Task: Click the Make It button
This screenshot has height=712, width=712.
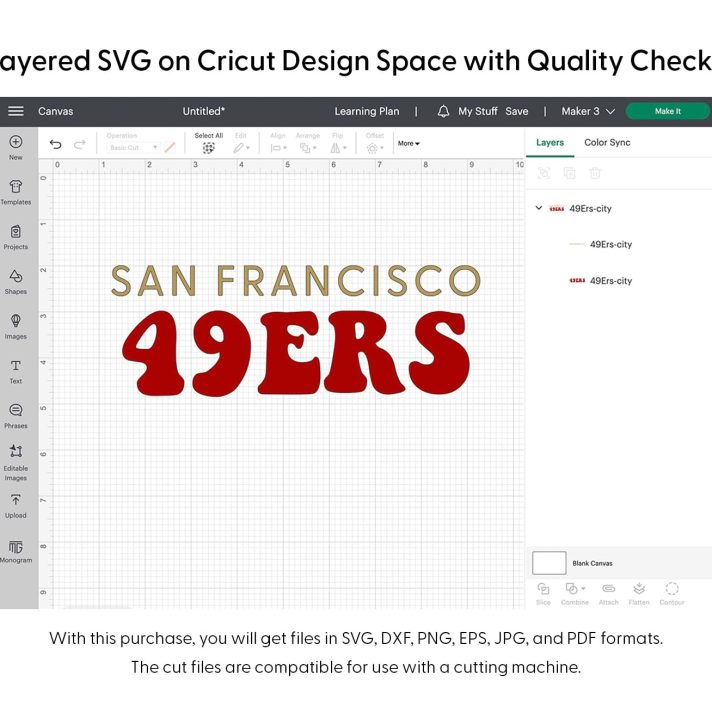Action: pyautogui.click(x=667, y=111)
